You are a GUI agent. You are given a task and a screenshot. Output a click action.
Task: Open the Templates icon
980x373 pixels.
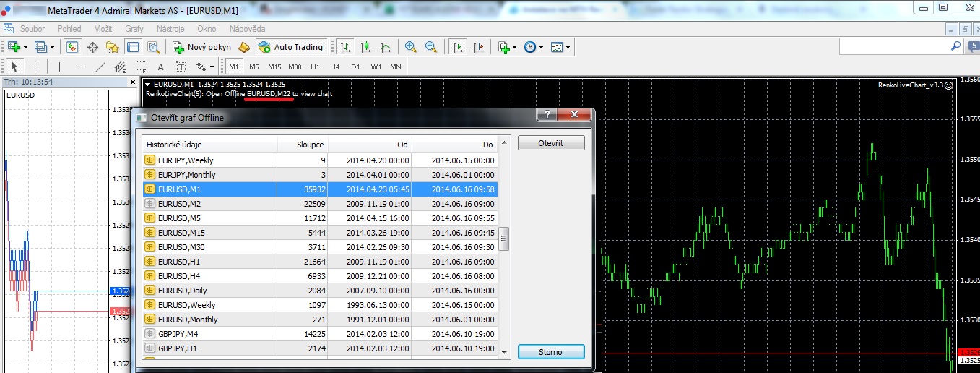click(557, 47)
